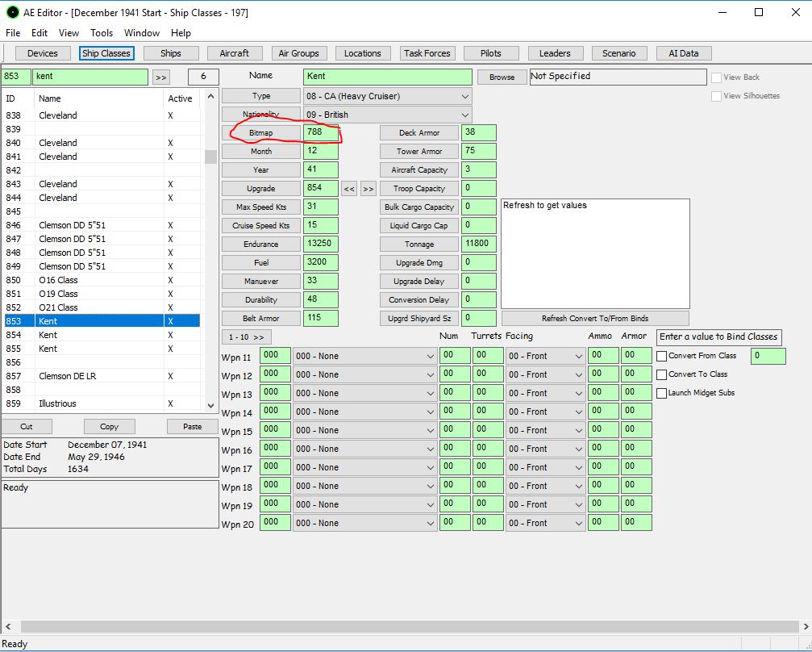Open the Wpn 17 weapon dropdown

[x=365, y=467]
